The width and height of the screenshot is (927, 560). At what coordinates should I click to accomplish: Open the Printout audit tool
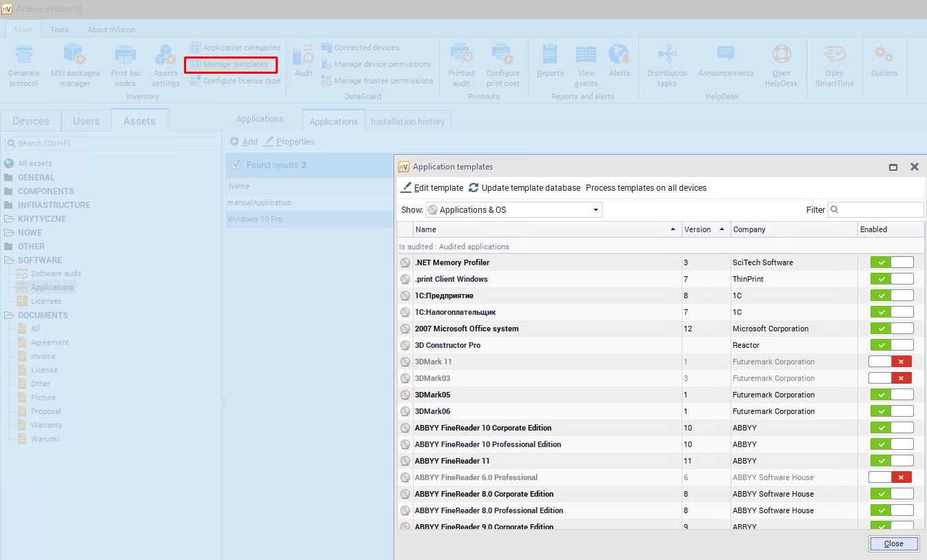461,55
